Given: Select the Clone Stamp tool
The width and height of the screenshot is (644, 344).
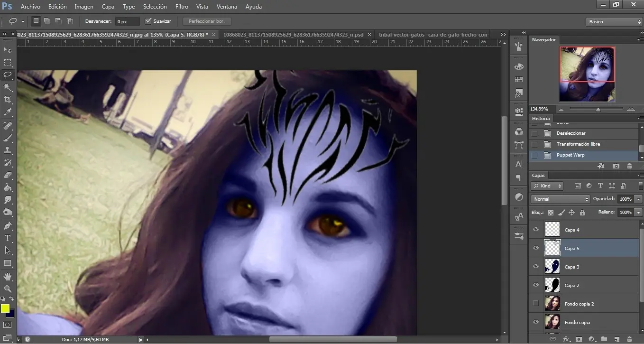Looking at the screenshot, I should pyautogui.click(x=8, y=150).
